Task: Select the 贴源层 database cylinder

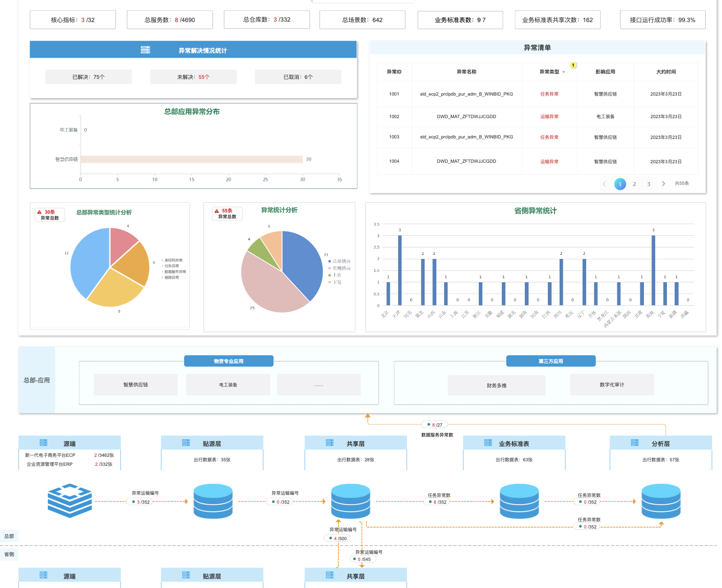Action: pos(213,501)
